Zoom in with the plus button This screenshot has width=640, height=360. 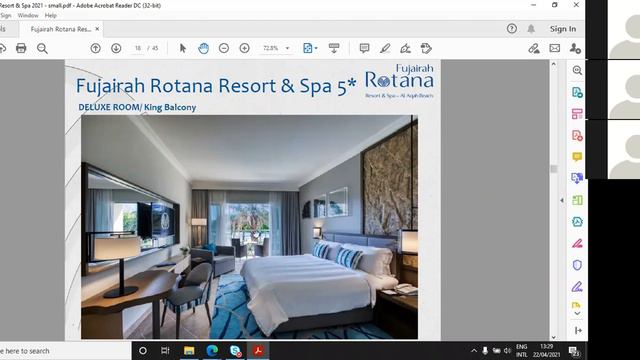[x=244, y=48]
